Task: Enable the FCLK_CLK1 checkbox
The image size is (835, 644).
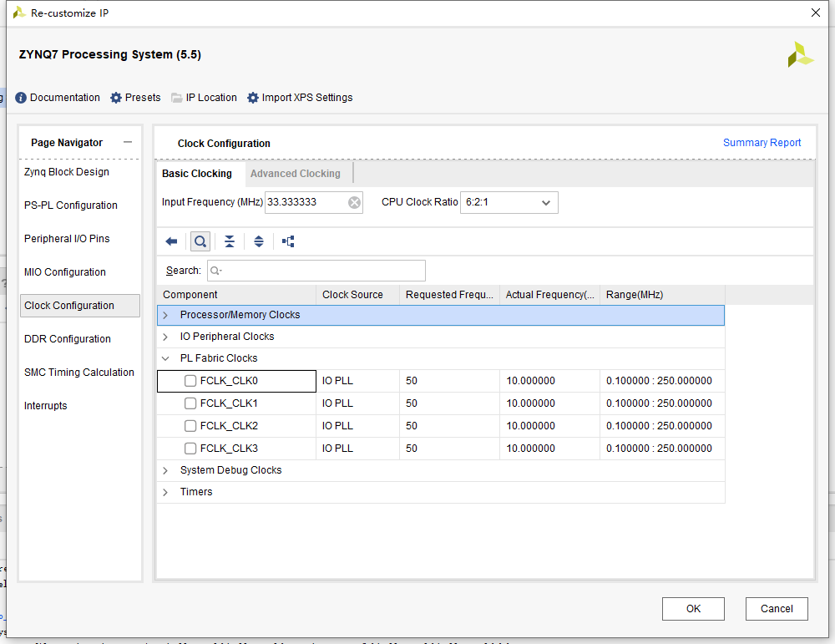Action: (190, 403)
